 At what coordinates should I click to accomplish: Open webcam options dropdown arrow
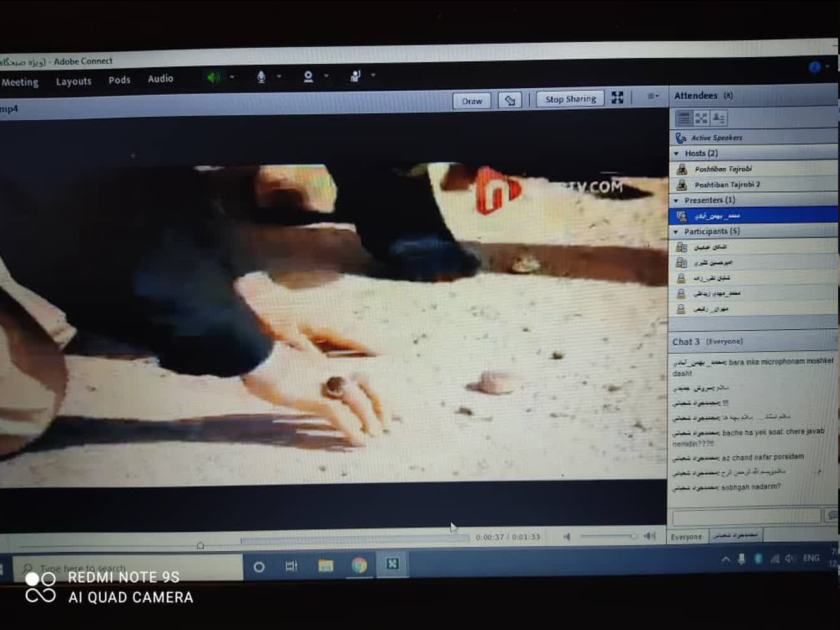[326, 76]
